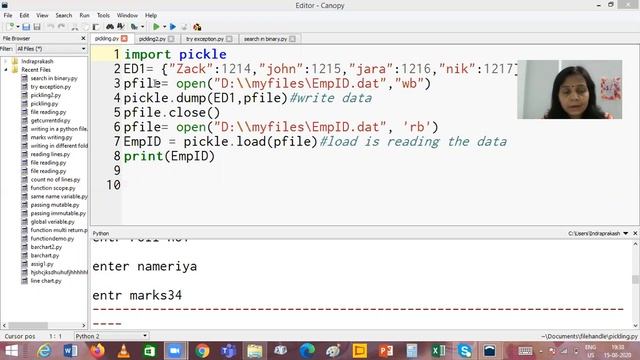The image size is (640, 360).
Task: Open Excel from taskbar
Action: (x=438, y=351)
